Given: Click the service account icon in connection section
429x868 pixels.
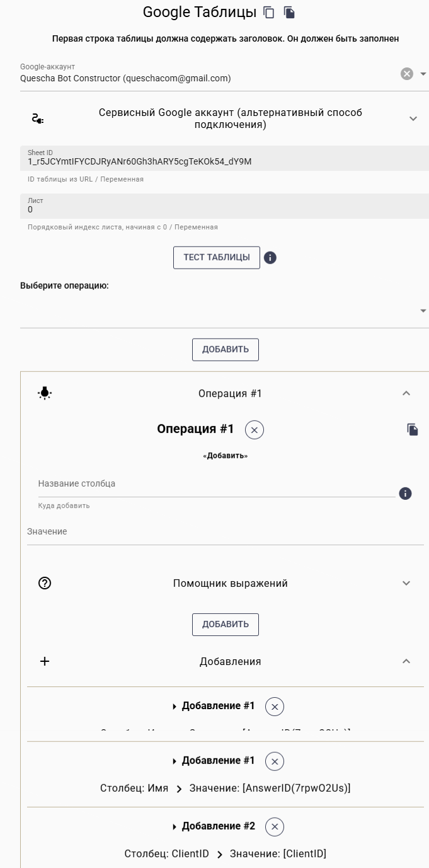Looking at the screenshot, I should [x=39, y=119].
